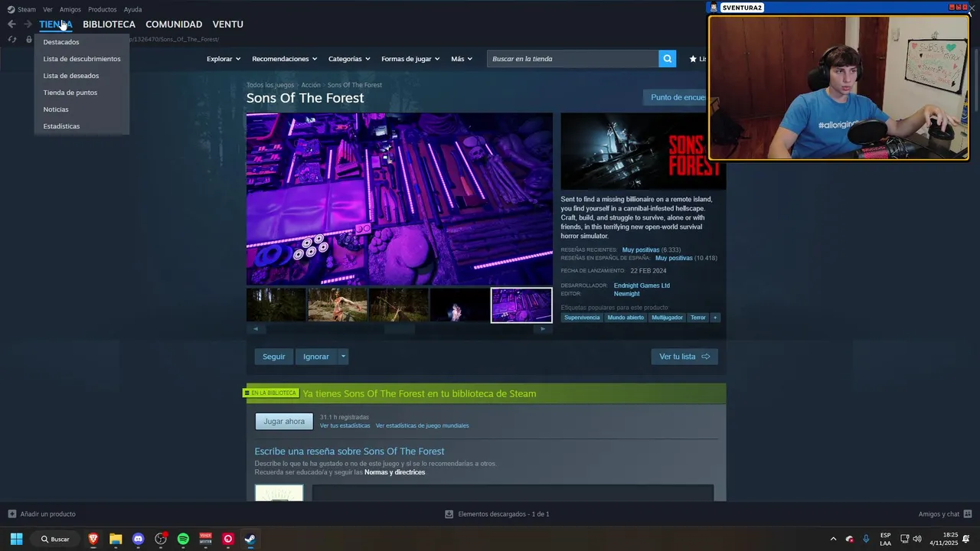Open the Amigos y chat icon
980x551 pixels.
968,514
